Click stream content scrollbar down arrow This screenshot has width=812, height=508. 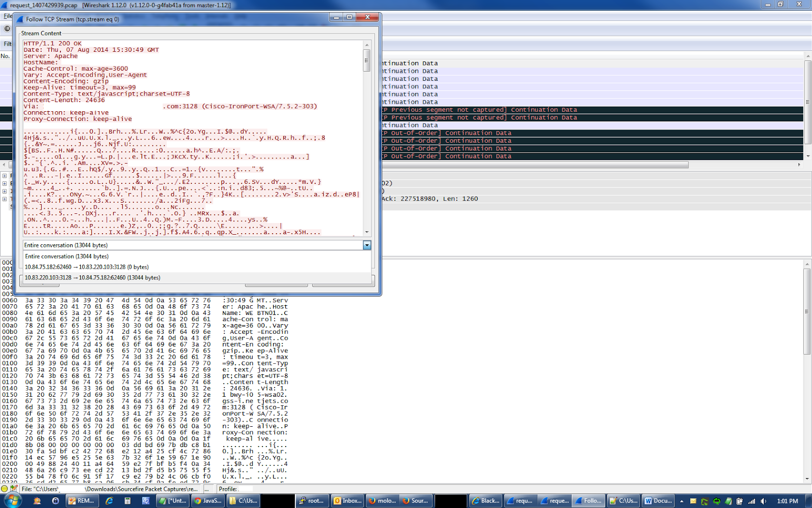367,232
